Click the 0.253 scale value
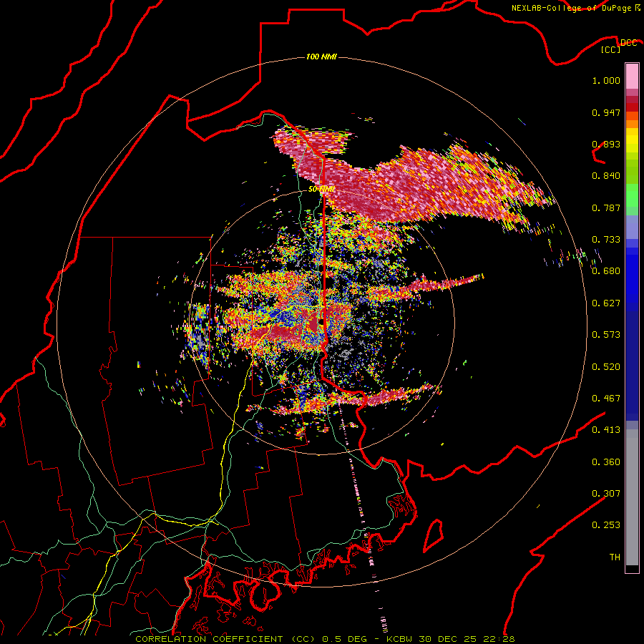644x644 pixels. click(606, 525)
